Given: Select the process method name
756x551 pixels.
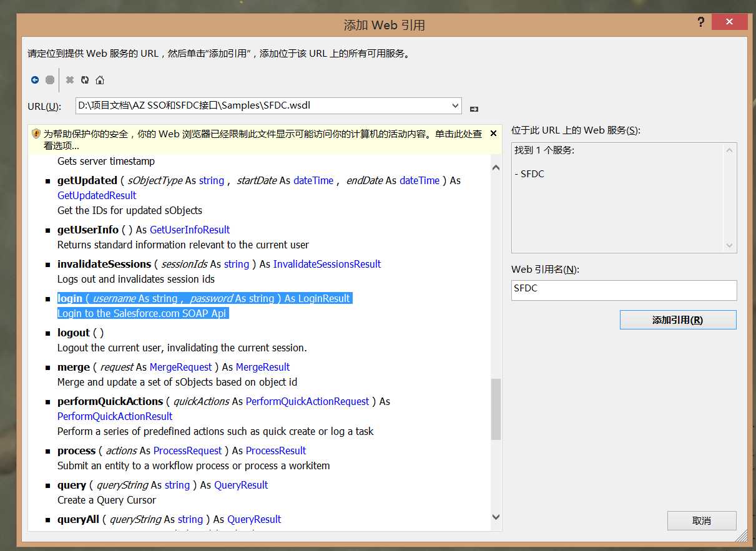Looking at the screenshot, I should click(x=76, y=451).
